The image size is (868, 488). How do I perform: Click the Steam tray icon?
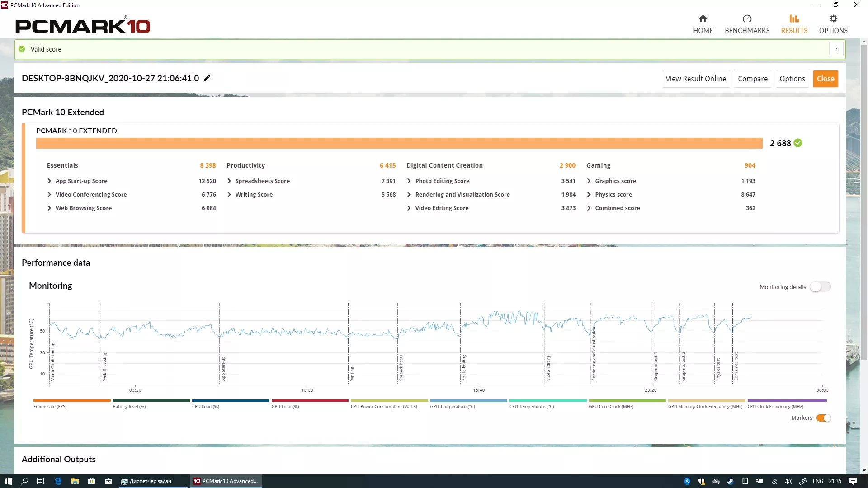click(730, 481)
